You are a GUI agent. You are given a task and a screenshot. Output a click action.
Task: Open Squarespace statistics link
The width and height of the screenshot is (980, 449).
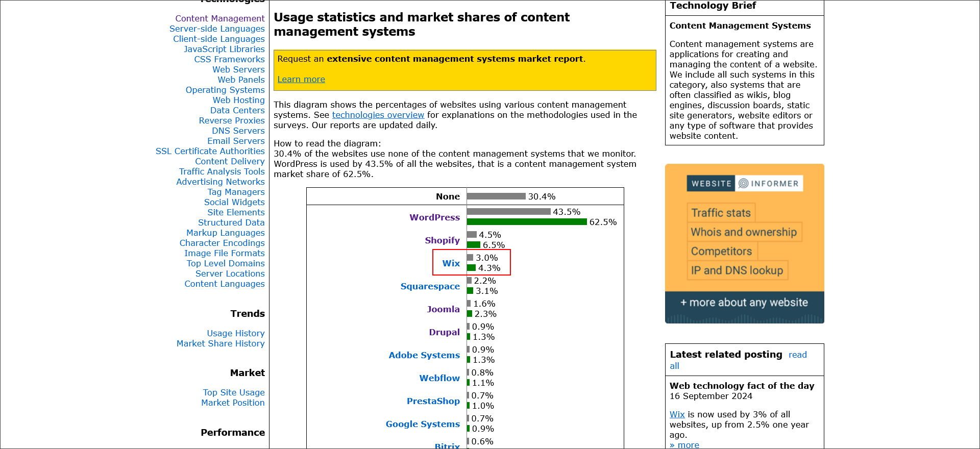[430, 286]
